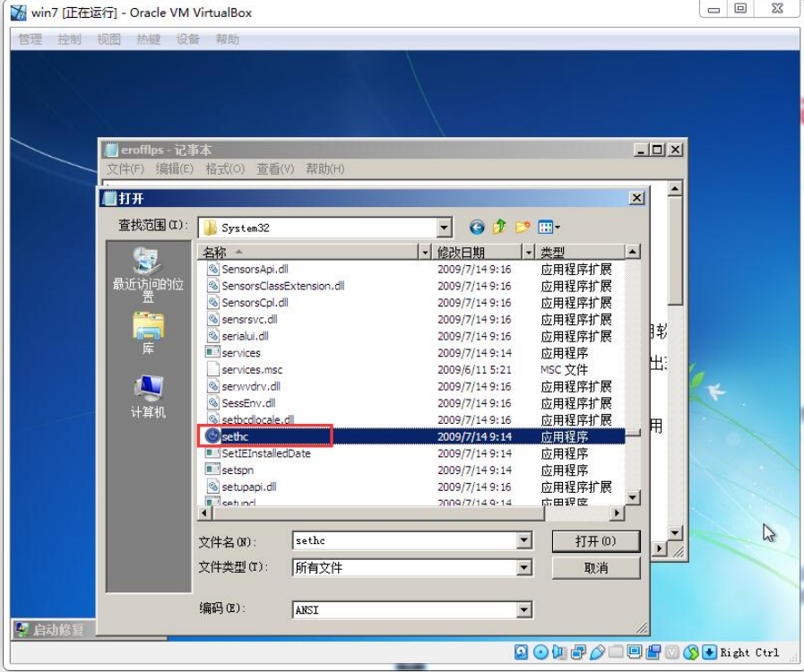The width and height of the screenshot is (804, 672).
Task: Click VirtualBox shared folders status icon
Action: pos(616,651)
